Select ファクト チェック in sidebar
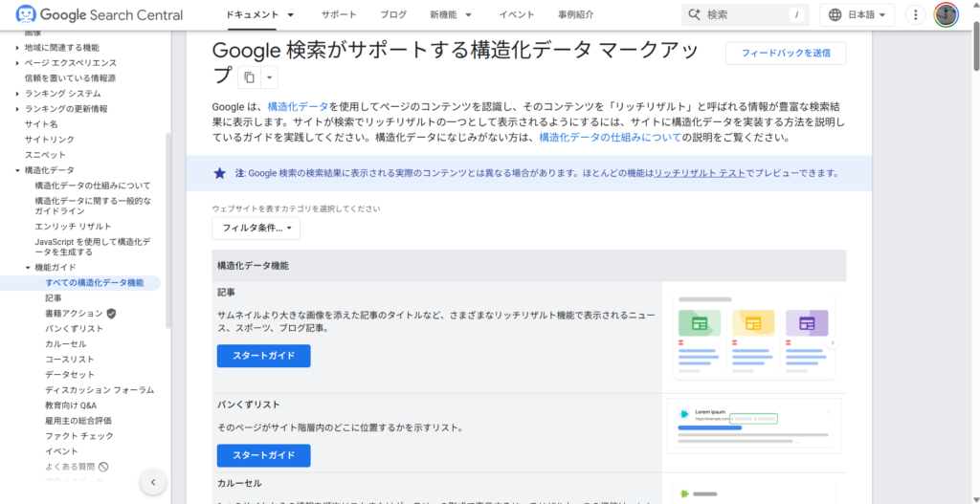The height and width of the screenshot is (504, 980). (x=79, y=436)
